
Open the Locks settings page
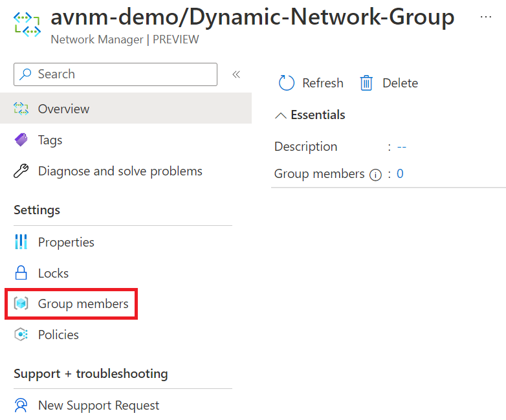[x=53, y=273]
